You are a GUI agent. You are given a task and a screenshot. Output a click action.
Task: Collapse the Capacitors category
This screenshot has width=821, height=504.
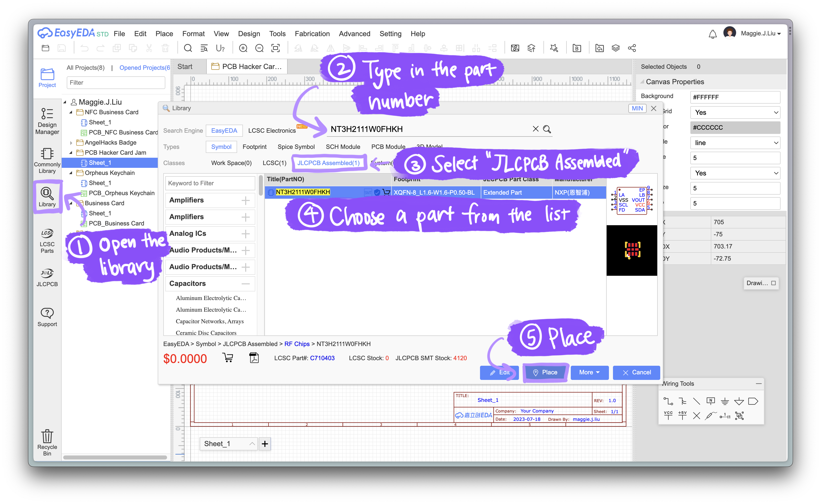246,284
